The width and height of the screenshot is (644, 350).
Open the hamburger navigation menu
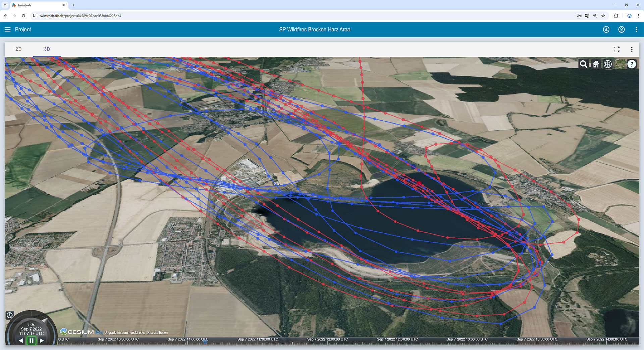7,30
